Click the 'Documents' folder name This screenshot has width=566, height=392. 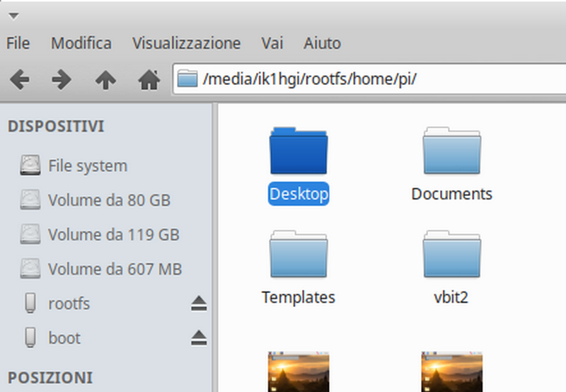coord(451,194)
